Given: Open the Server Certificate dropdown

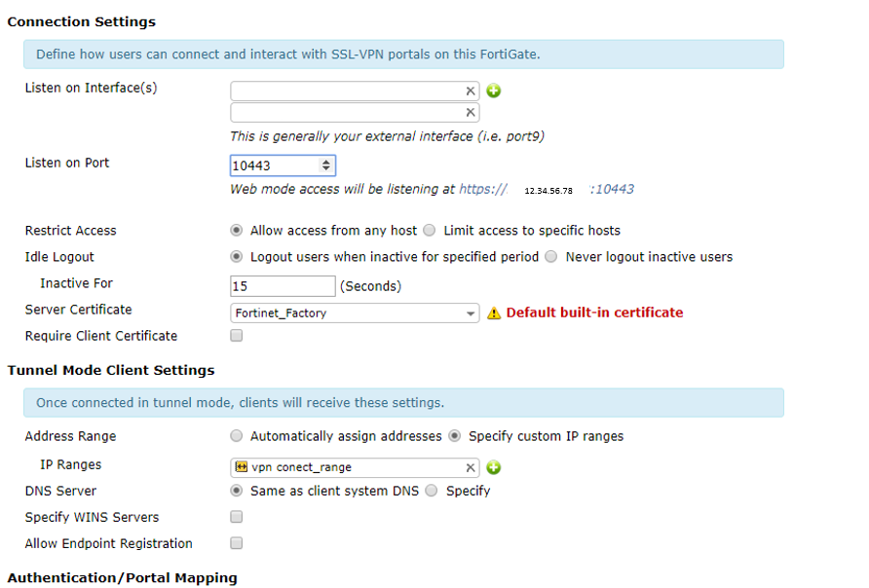Looking at the screenshot, I should click(x=355, y=313).
